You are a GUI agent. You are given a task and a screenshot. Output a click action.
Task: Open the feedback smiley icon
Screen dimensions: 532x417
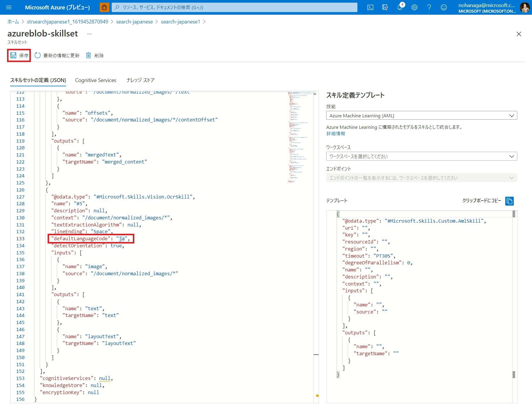[444, 7]
